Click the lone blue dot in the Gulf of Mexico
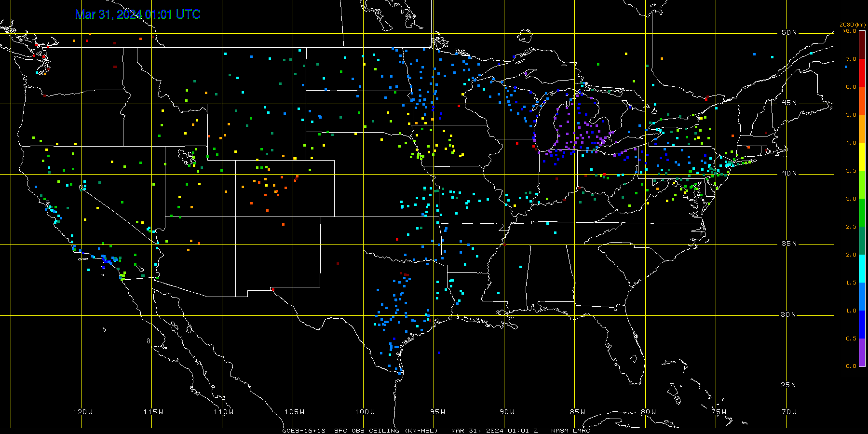The width and height of the screenshot is (868, 434). coord(439,353)
